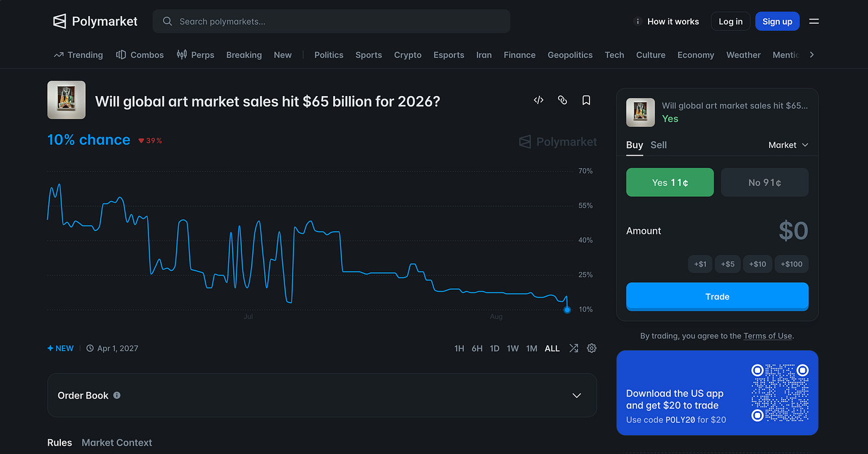Select the 1W chart timeframe
Screen dimensions: 868x454
coord(513,348)
